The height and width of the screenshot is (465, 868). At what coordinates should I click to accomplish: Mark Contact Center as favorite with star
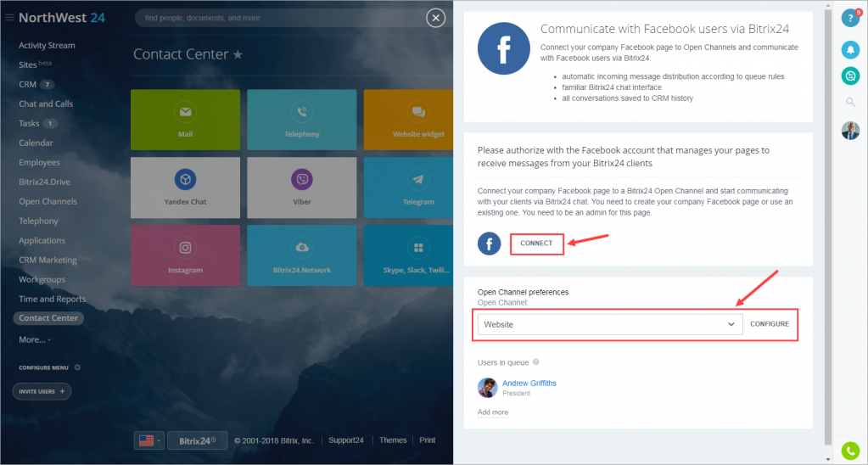coord(238,54)
